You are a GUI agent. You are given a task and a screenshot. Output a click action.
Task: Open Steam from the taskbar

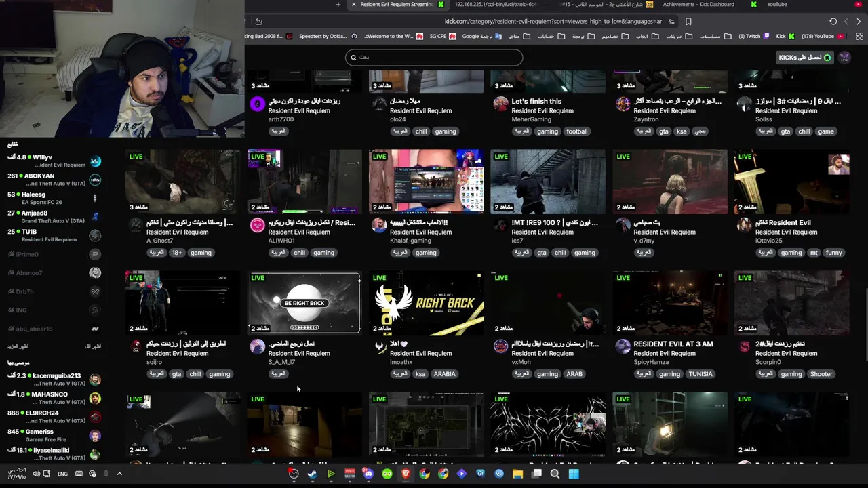click(x=312, y=474)
